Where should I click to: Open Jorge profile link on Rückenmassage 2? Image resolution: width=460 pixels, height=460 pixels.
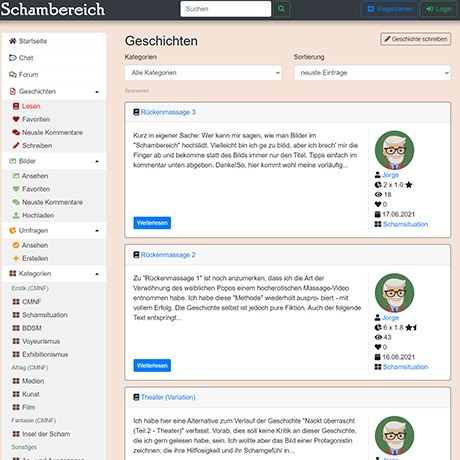(390, 317)
